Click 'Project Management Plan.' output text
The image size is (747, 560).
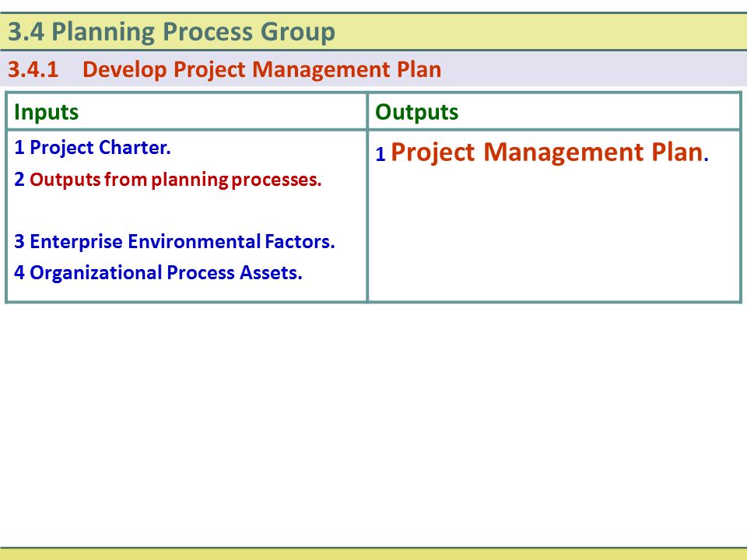click(550, 152)
